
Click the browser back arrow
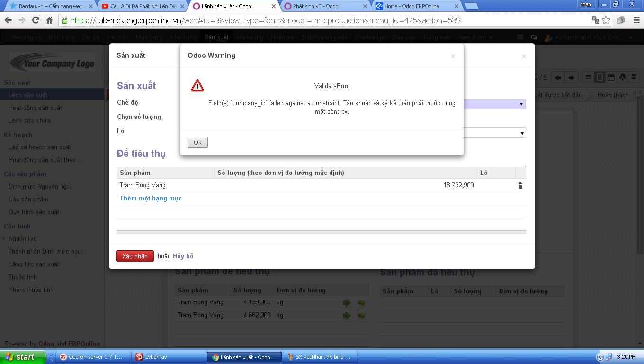8,20
